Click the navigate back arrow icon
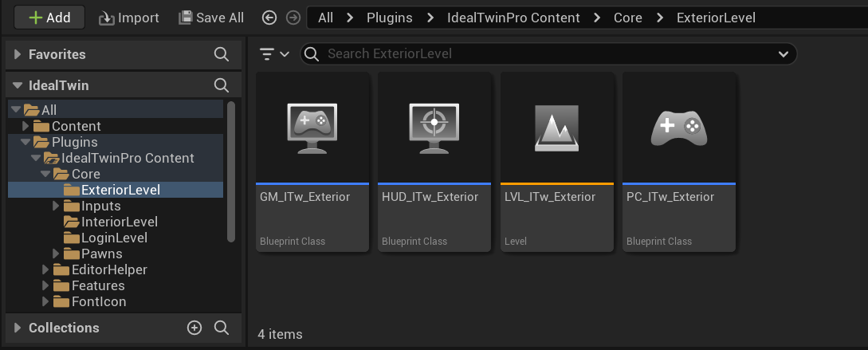 click(269, 18)
